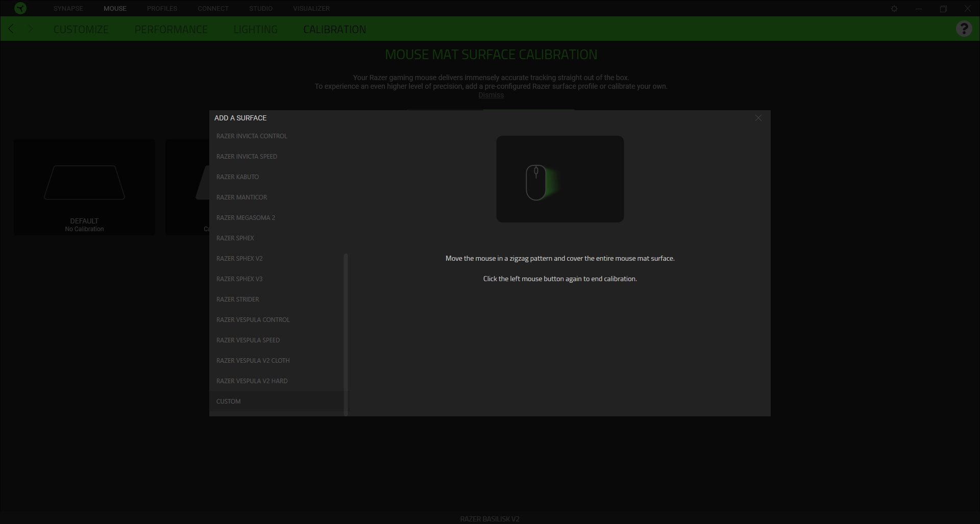The width and height of the screenshot is (980, 524).
Task: Click the surface list scrollbar
Action: pyautogui.click(x=346, y=335)
